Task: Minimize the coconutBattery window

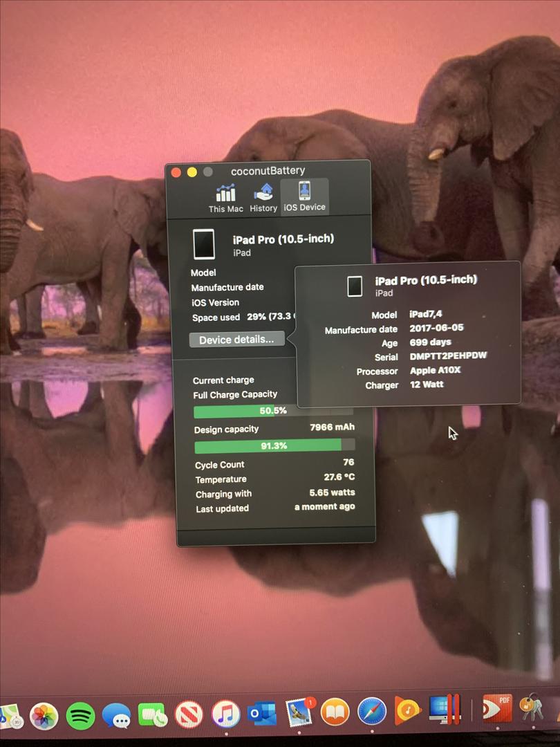Action: [x=192, y=172]
